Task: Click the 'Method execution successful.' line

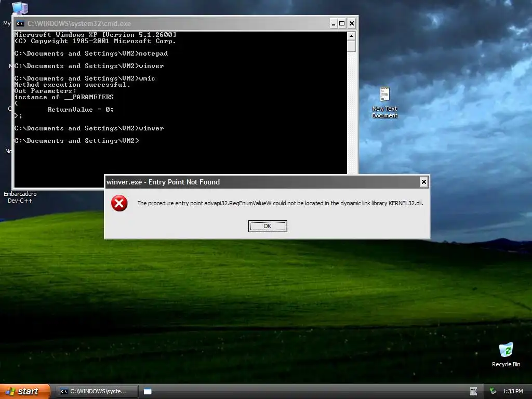Action: coord(72,85)
